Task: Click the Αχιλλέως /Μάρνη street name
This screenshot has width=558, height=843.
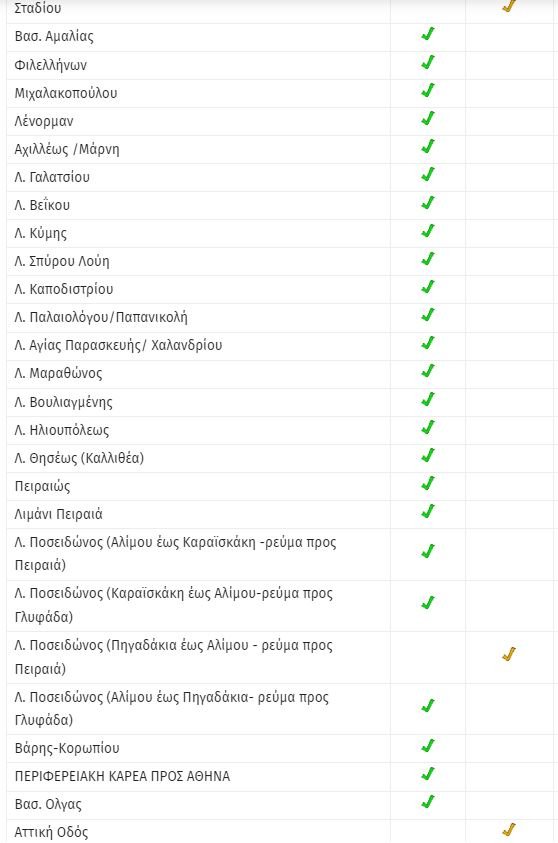Action: pos(67,149)
